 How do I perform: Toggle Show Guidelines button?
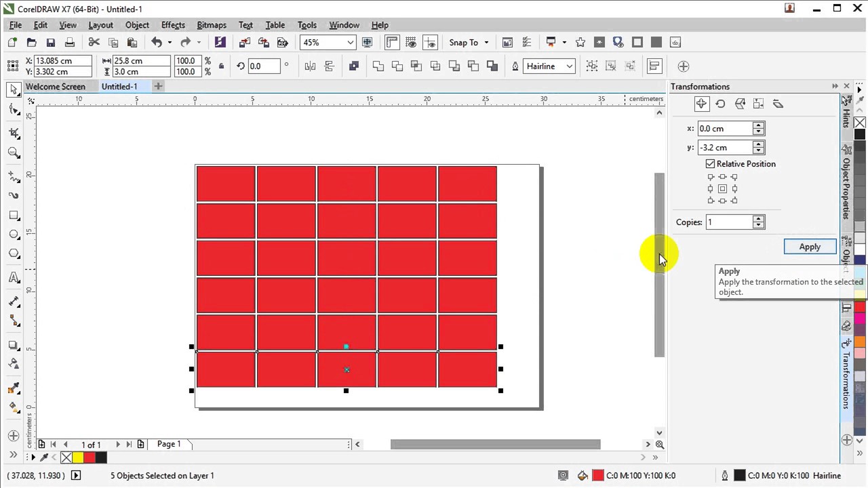[x=430, y=42]
